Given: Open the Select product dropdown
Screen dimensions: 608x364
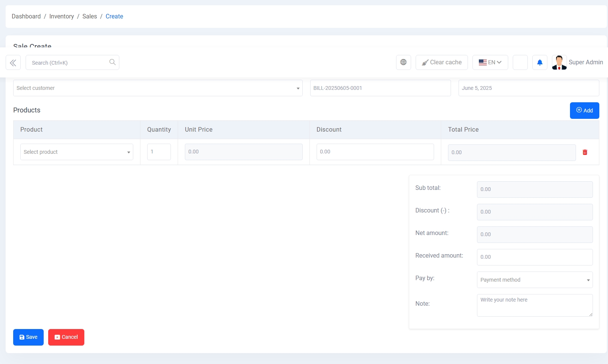Looking at the screenshot, I should (76, 152).
